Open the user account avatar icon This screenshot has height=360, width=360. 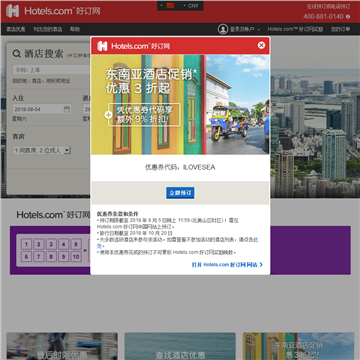click(223, 29)
